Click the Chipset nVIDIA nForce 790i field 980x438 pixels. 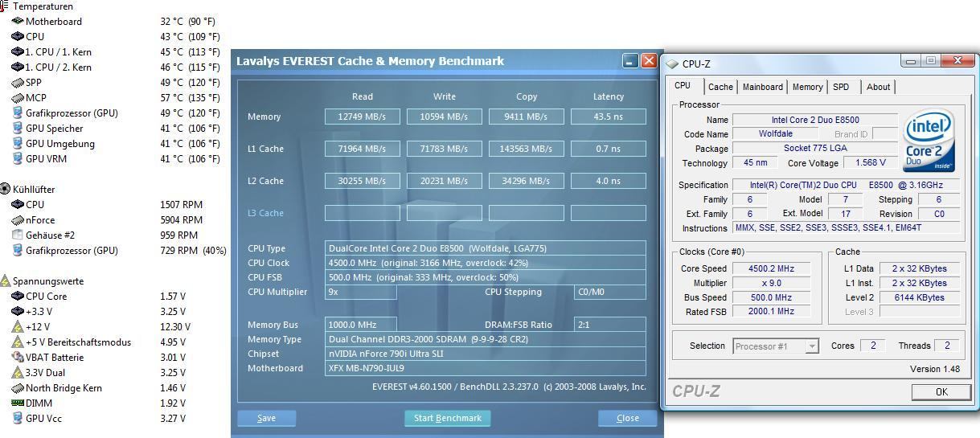click(x=485, y=354)
